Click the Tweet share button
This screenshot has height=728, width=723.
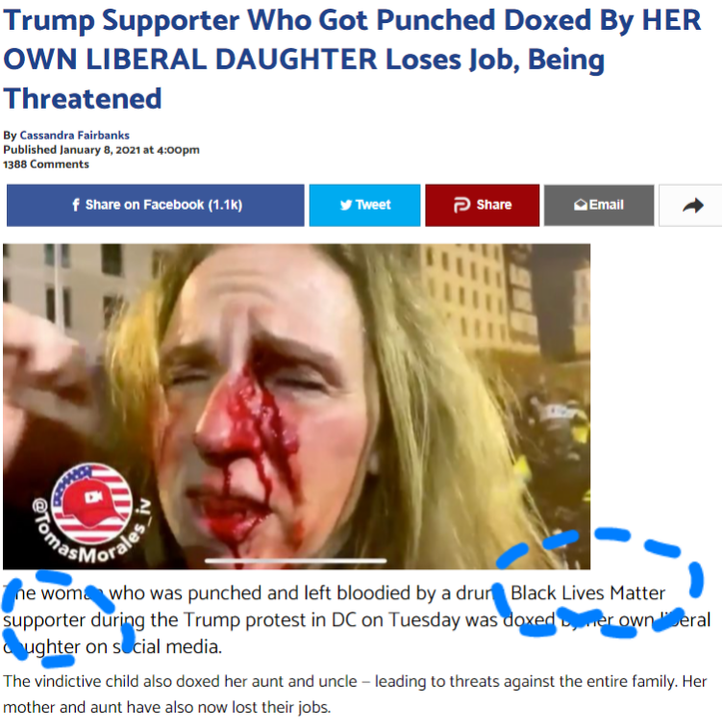click(364, 205)
